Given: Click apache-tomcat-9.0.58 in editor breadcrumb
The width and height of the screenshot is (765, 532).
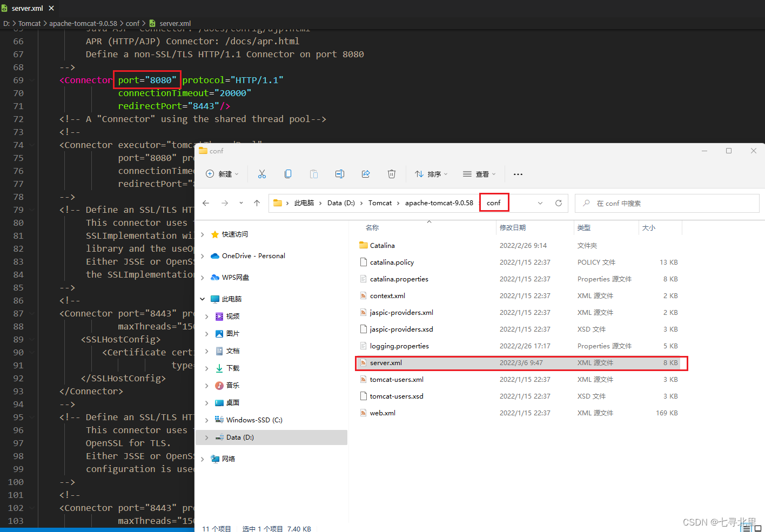Looking at the screenshot, I should (83, 23).
